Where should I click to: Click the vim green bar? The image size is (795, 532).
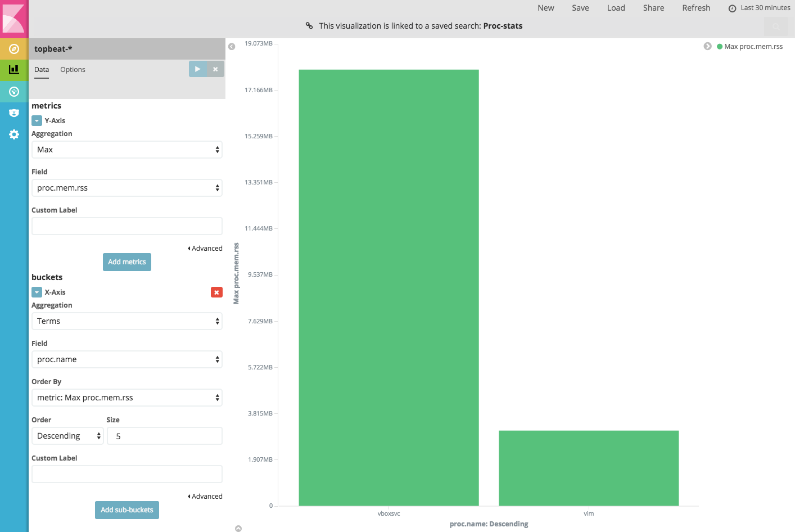pyautogui.click(x=589, y=468)
